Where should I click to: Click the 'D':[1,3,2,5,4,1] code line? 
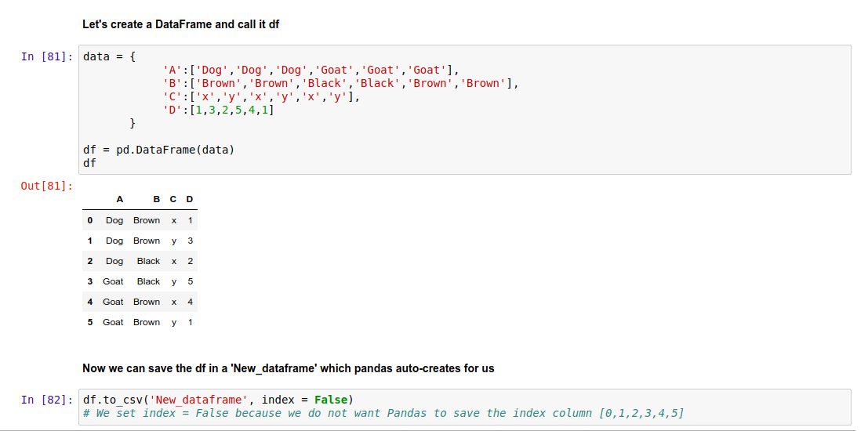[x=218, y=110]
